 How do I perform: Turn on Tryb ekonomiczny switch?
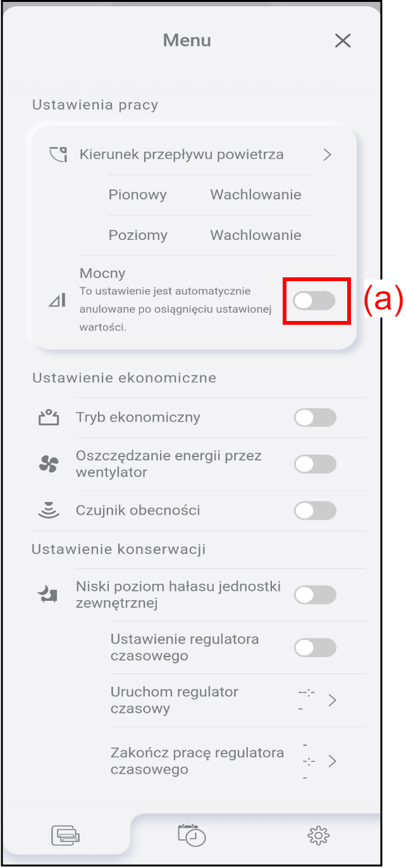coord(315,418)
